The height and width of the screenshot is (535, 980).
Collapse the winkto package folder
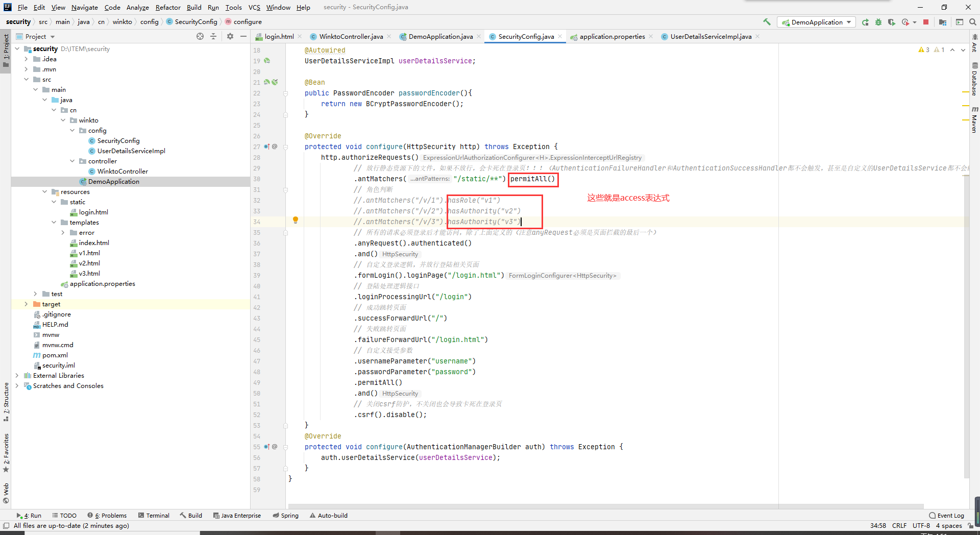(63, 120)
